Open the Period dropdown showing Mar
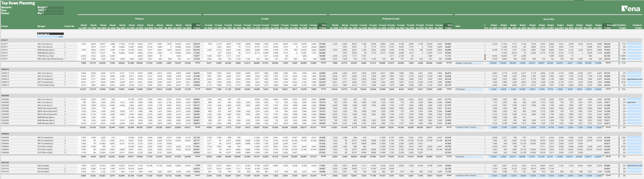Image resolution: width=644 pixels, height=179 pixels. pos(50,13)
